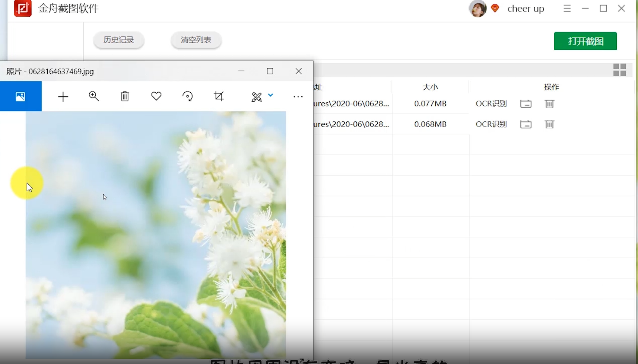
Task: Click the red VIP badge icon
Action: coord(495,8)
